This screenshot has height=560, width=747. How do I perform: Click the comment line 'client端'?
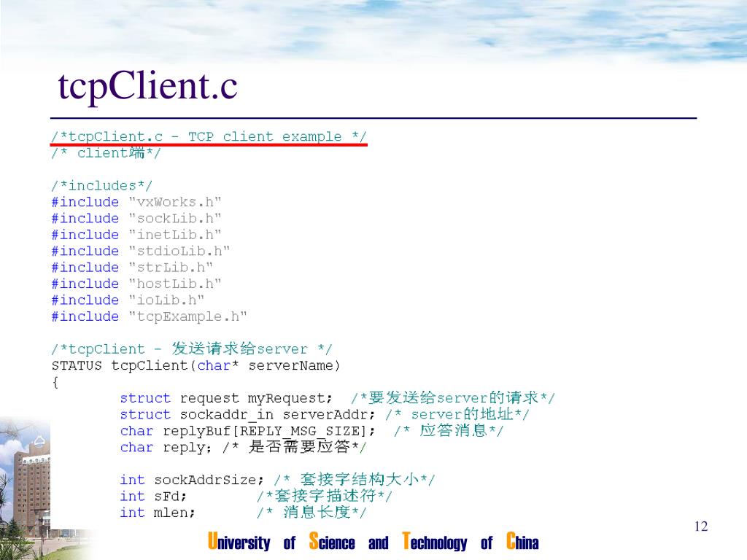click(106, 153)
